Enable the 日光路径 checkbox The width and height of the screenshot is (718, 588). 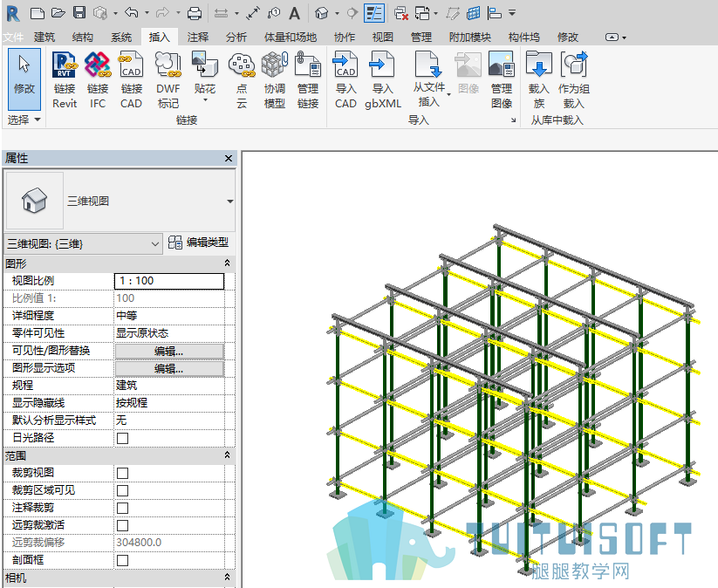click(122, 438)
